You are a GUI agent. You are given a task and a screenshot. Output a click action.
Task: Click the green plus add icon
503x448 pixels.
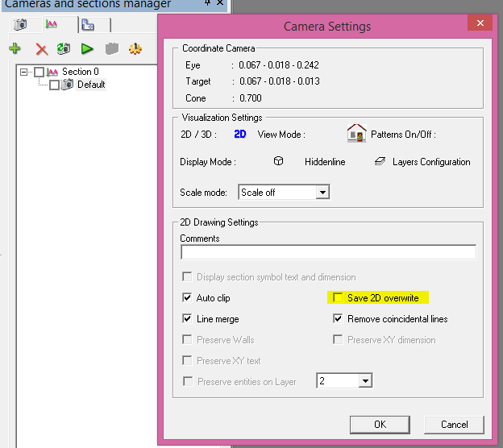click(15, 49)
